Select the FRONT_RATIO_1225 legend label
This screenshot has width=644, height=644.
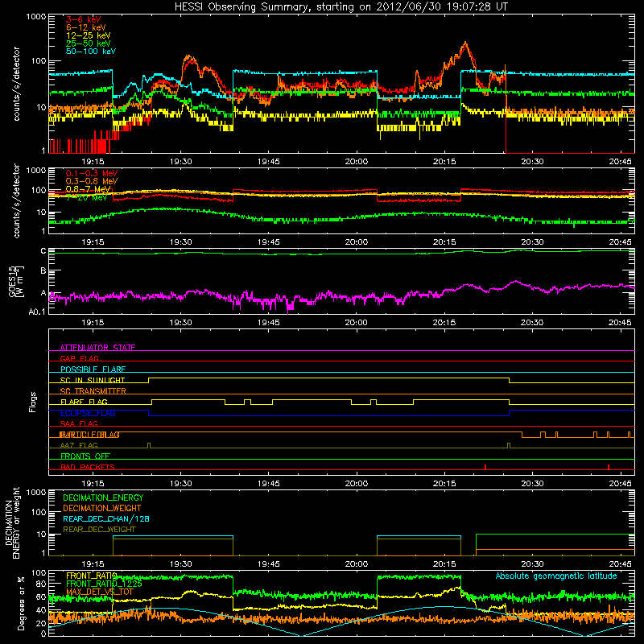pos(104,584)
